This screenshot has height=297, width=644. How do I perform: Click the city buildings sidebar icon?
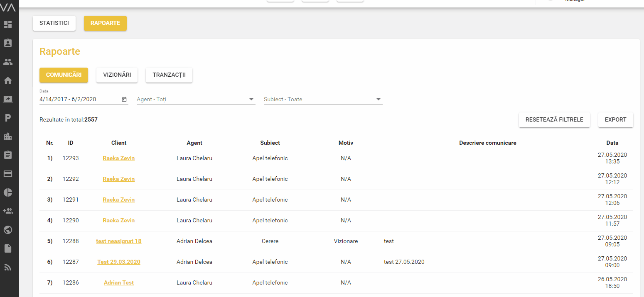(x=8, y=136)
